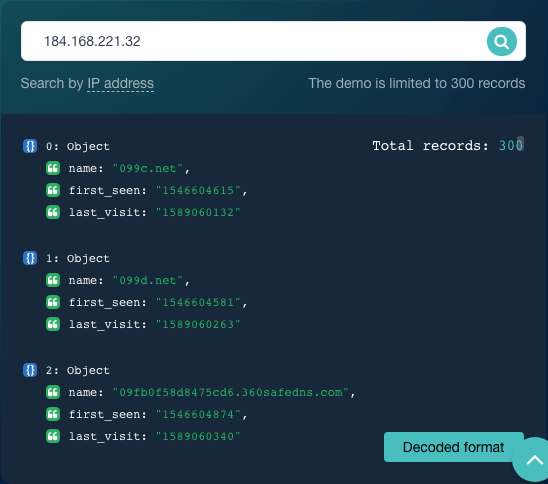Click the Total records count 300
The height and width of the screenshot is (484, 548).
(x=511, y=145)
